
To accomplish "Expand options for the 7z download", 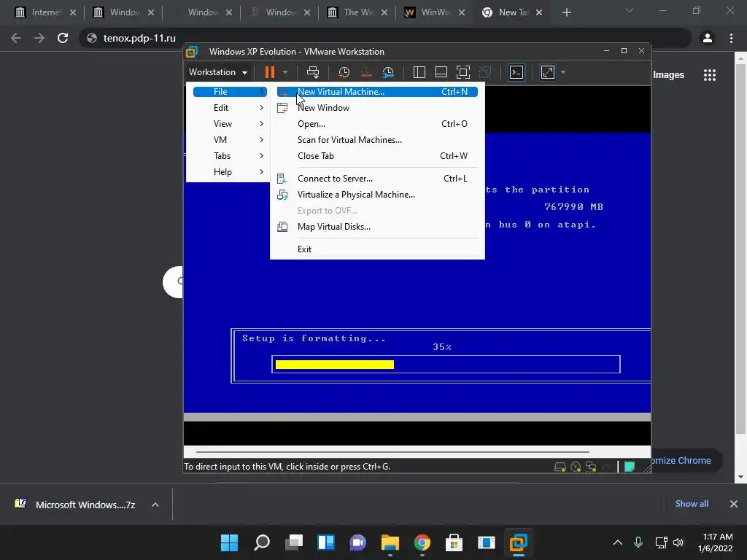I will [155, 505].
